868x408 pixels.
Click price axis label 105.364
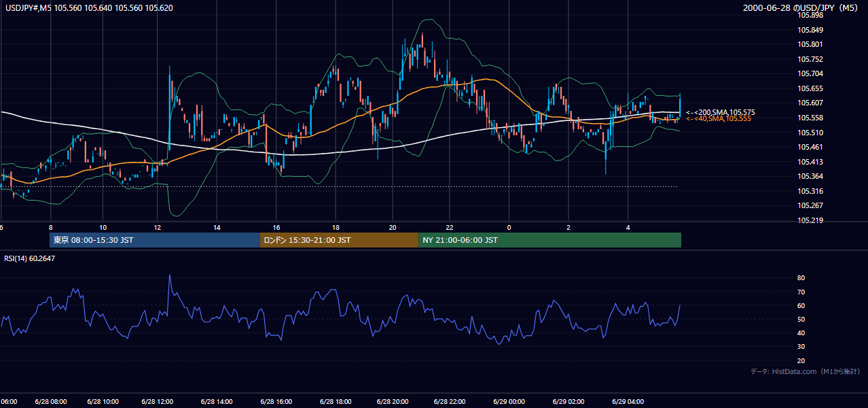click(810, 176)
